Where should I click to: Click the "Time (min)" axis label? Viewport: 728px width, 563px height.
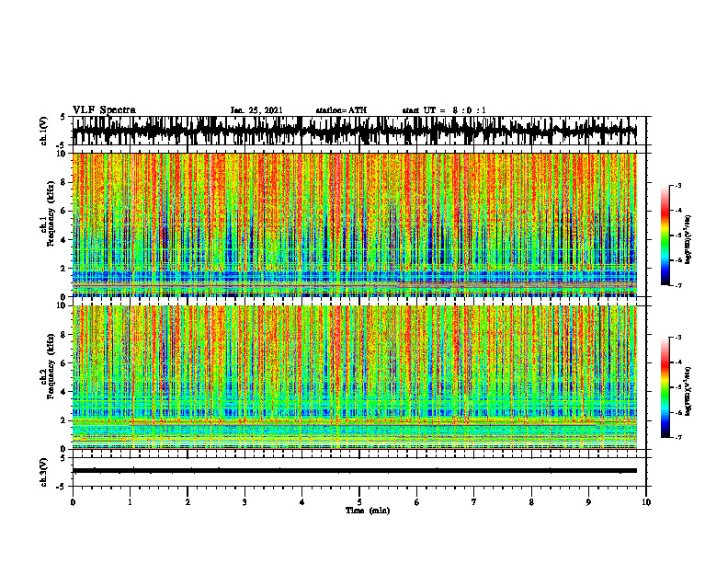(368, 511)
